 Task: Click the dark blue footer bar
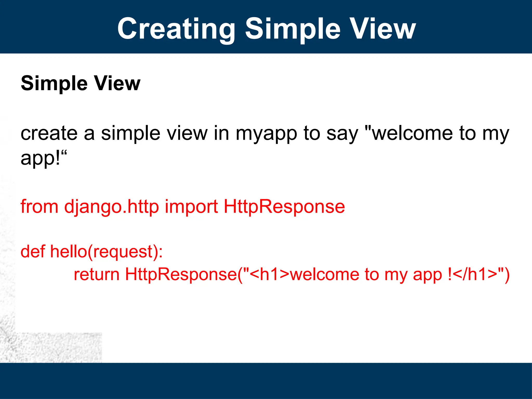pos(266,381)
